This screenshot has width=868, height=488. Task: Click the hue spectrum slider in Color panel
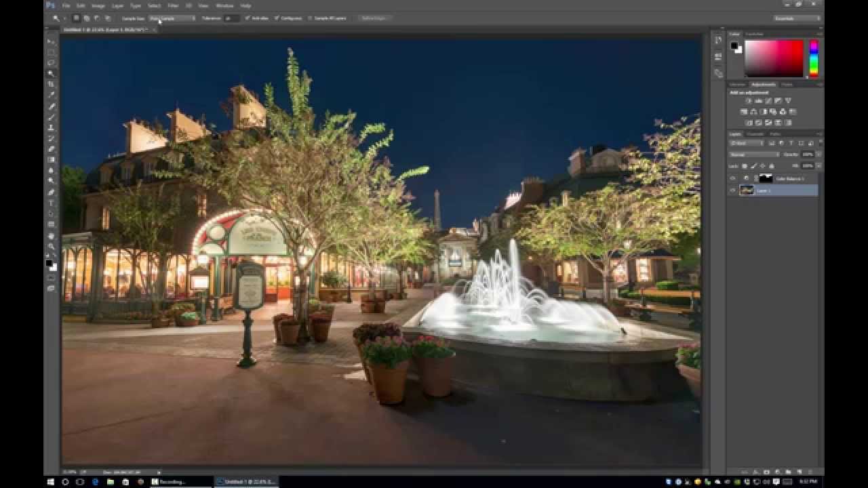pos(814,58)
